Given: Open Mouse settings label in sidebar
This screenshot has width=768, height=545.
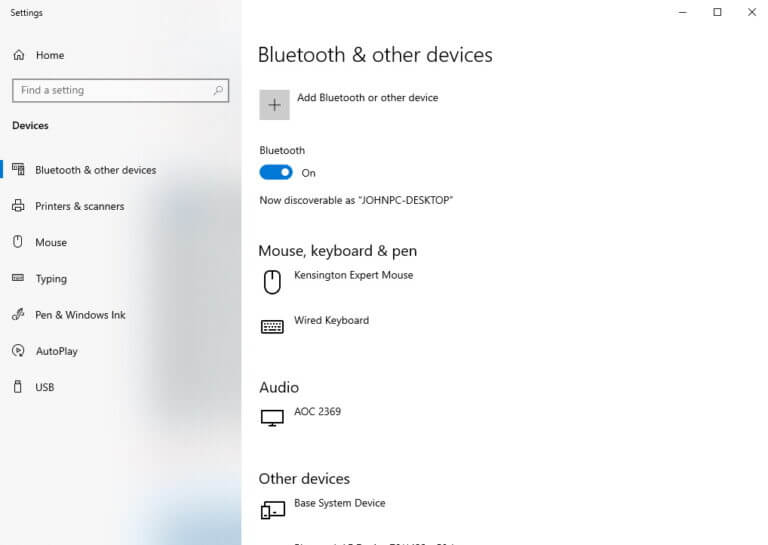Looking at the screenshot, I should pos(51,242).
